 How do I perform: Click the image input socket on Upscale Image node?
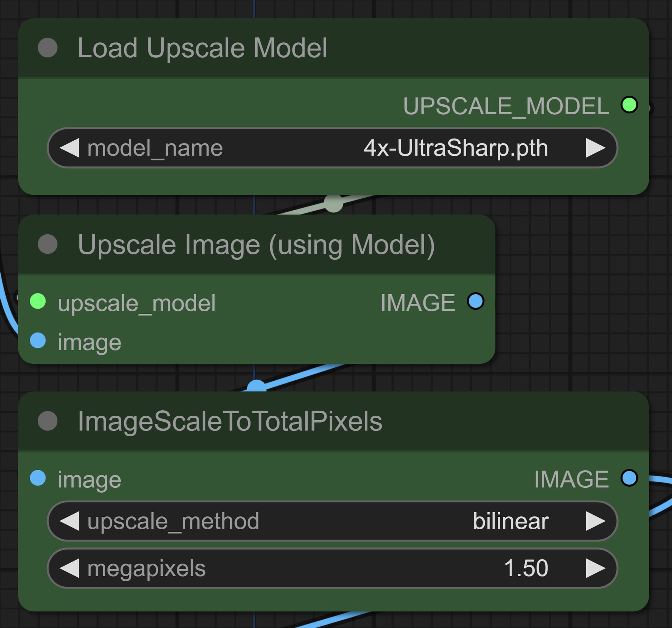pos(38,340)
